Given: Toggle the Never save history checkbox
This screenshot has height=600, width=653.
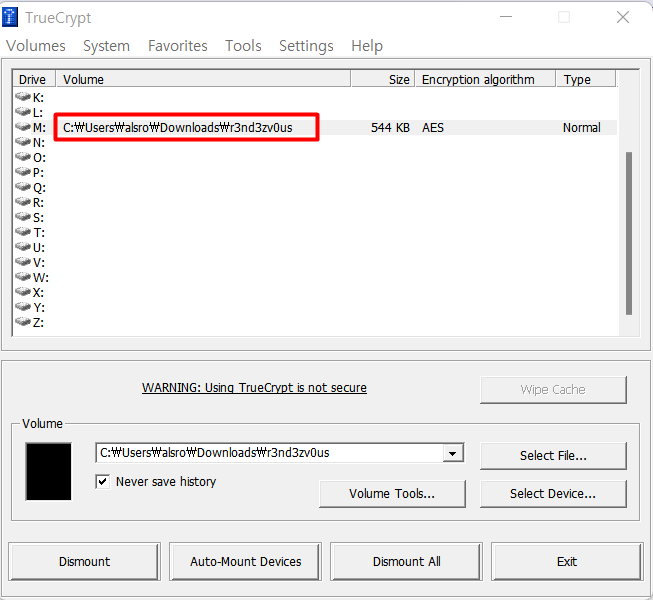Looking at the screenshot, I should tap(102, 482).
